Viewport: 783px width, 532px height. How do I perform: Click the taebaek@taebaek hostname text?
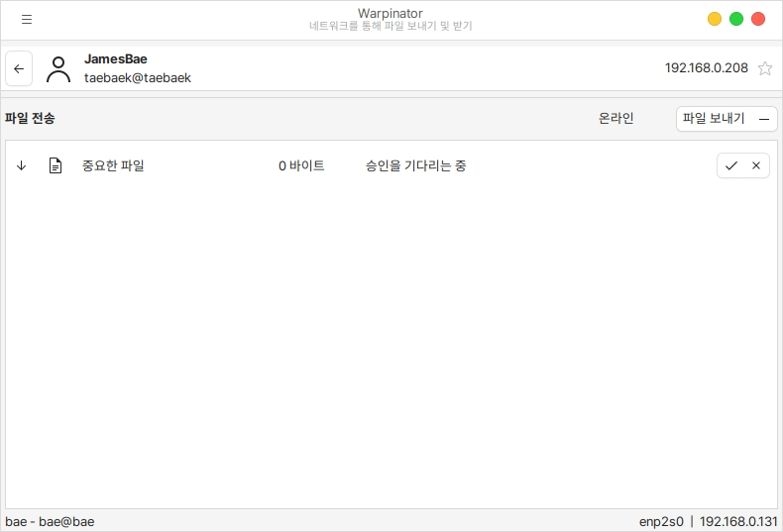tap(138, 77)
